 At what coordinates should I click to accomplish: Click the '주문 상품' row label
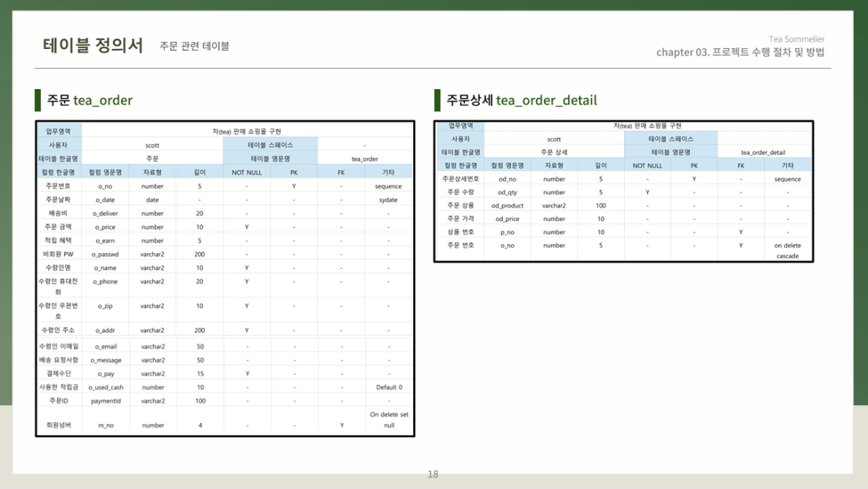tap(461, 206)
